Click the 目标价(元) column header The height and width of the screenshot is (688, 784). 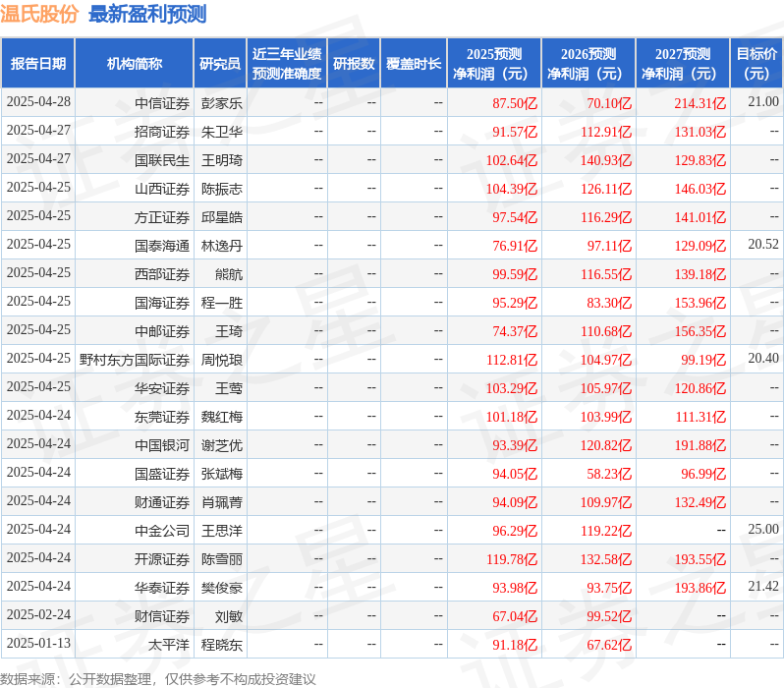pos(757,64)
